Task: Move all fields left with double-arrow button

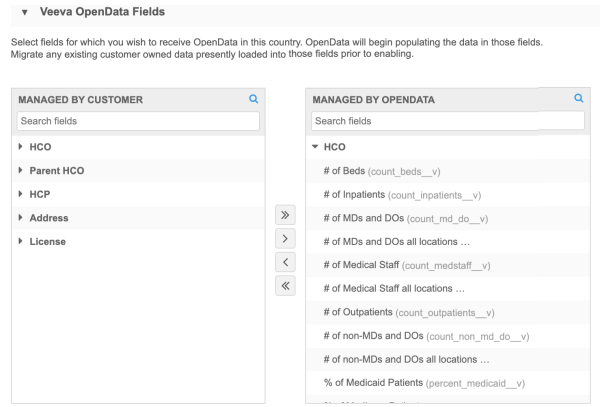Action: coord(285,286)
